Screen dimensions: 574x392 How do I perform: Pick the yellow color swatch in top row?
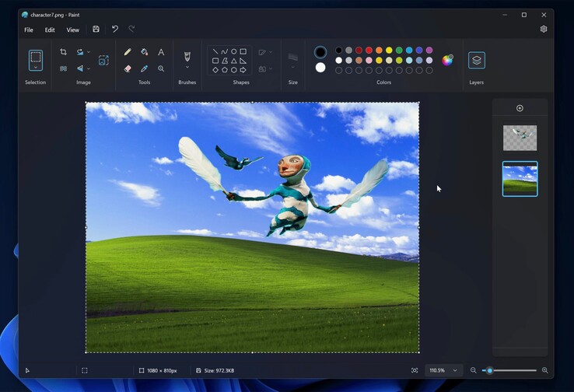click(389, 50)
